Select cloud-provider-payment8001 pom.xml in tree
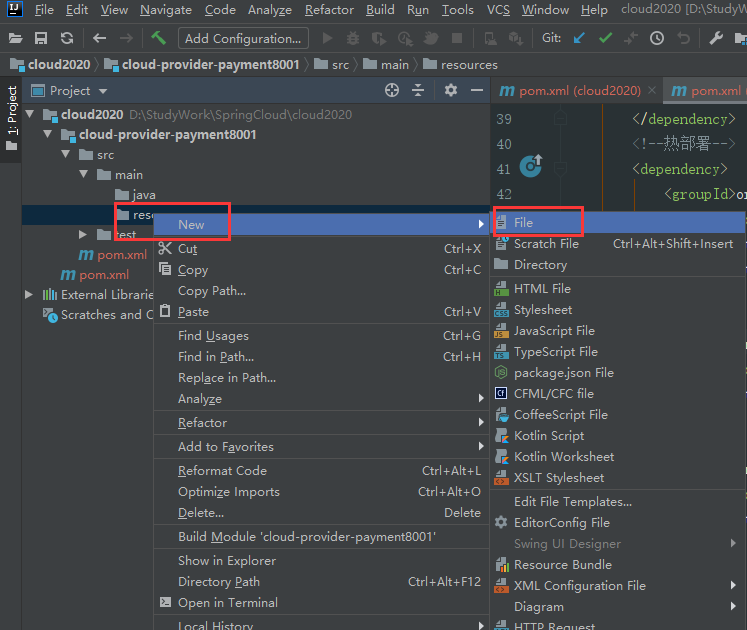 (113, 255)
